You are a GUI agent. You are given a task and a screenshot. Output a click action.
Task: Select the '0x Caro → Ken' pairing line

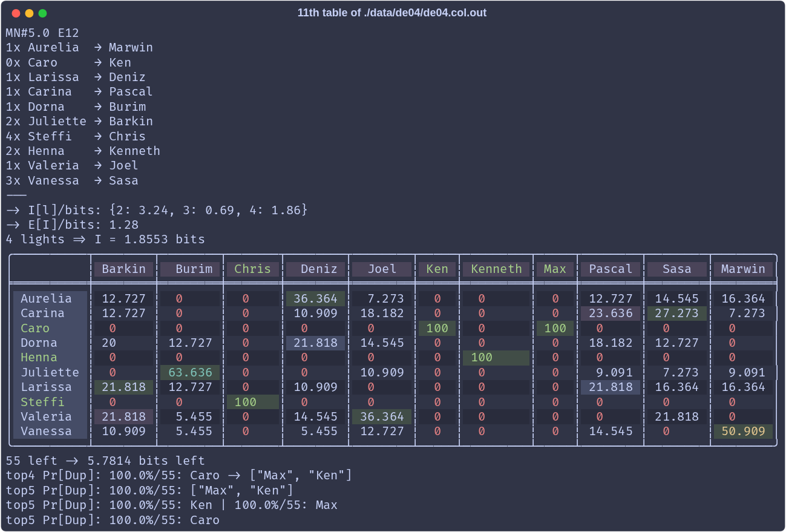tap(68, 62)
